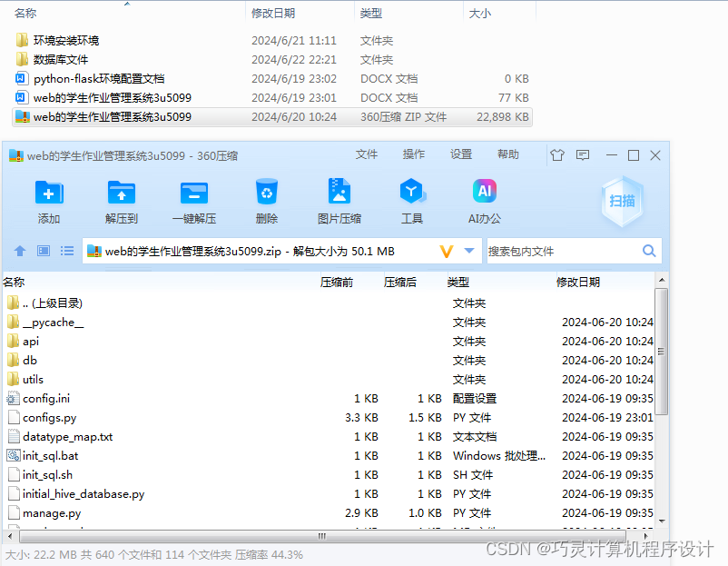Open the 文件 menu
728x566 pixels.
tap(367, 154)
